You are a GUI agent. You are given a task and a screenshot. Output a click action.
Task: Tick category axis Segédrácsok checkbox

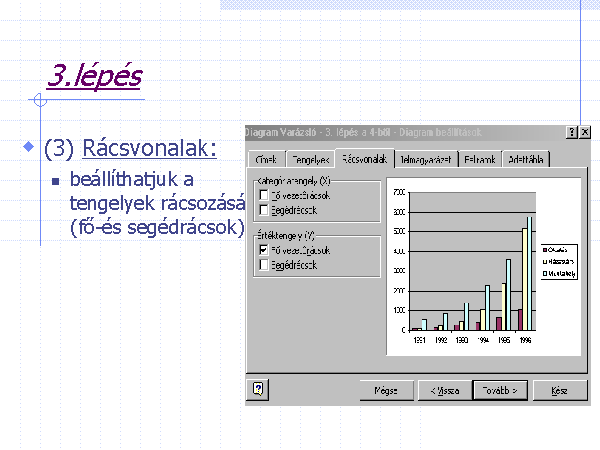click(264, 210)
